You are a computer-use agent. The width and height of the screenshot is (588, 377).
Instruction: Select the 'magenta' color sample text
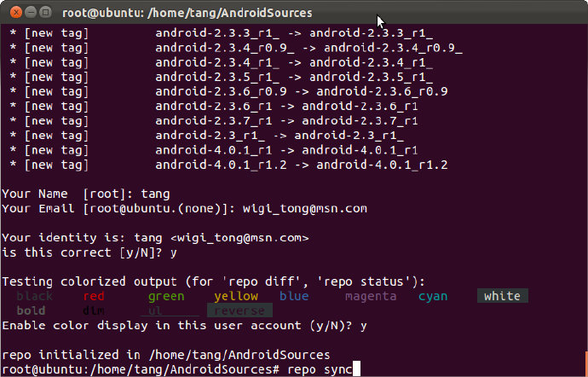tap(371, 296)
